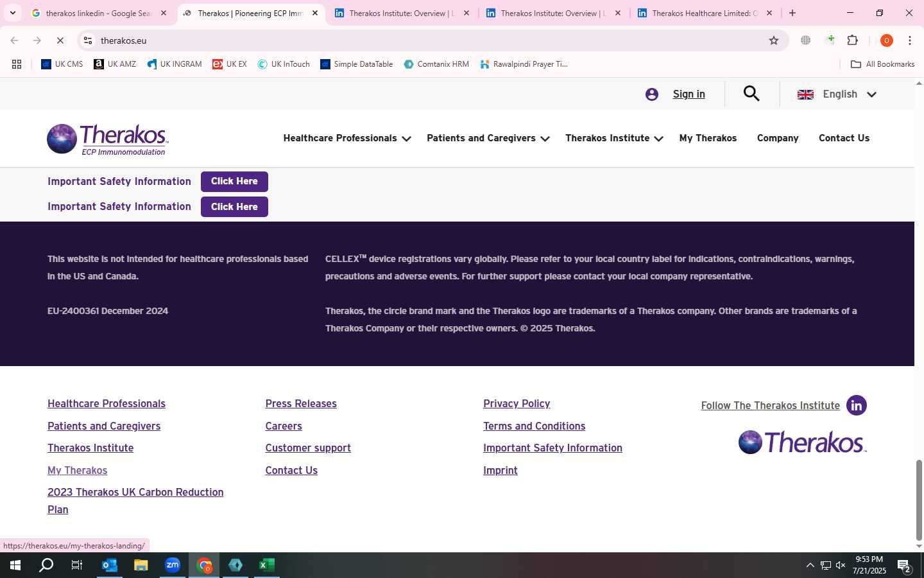Click the UK flag icon for language
Viewport: 924px width, 578px height.
805,94
